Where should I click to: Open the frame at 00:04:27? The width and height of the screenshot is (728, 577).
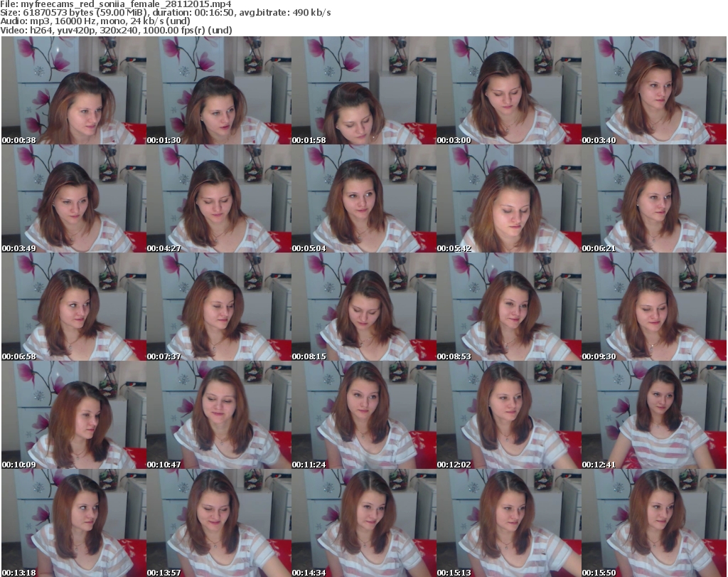tap(219, 198)
